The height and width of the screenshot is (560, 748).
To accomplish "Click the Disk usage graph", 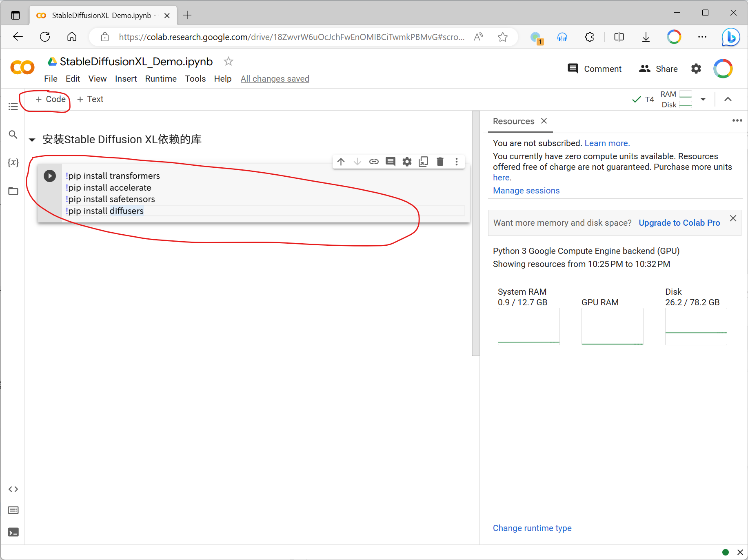I will coord(696,327).
